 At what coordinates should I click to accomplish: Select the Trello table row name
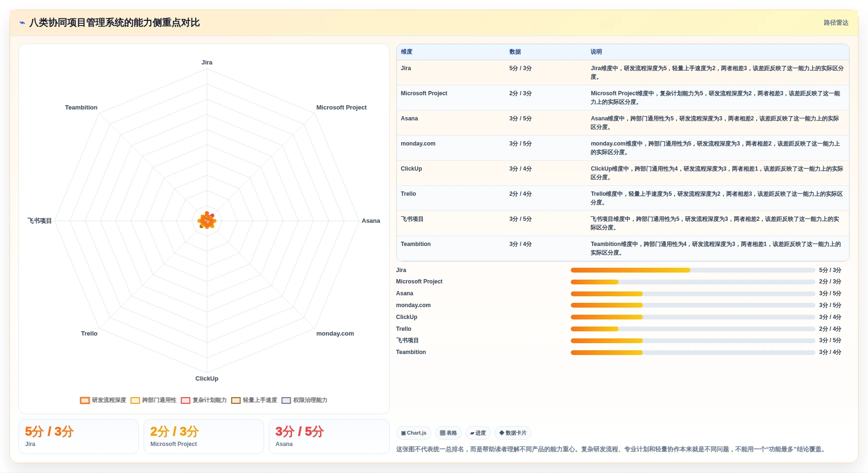pos(408,194)
